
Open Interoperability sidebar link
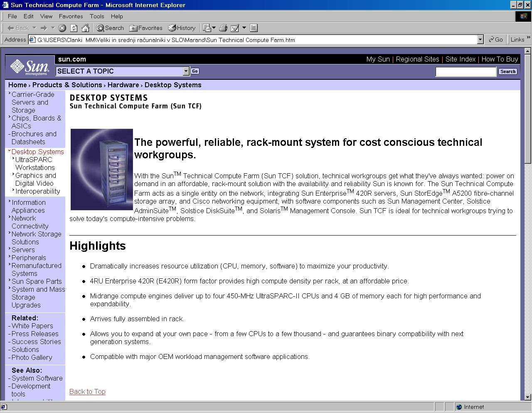[x=38, y=191]
